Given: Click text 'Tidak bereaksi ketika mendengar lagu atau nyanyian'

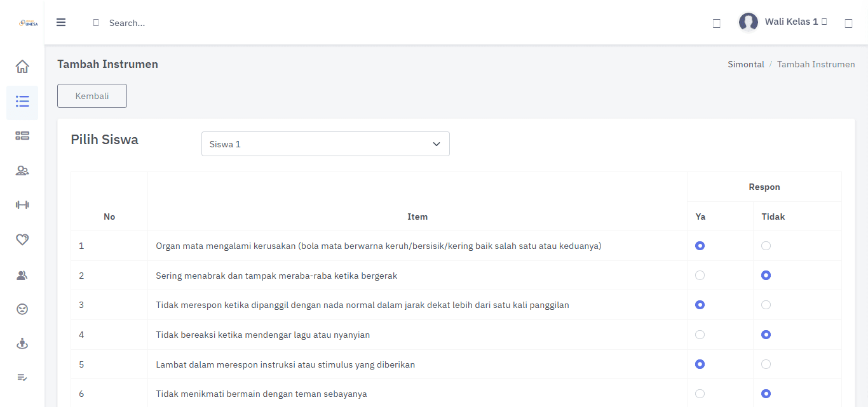Looking at the screenshot, I should point(262,335).
